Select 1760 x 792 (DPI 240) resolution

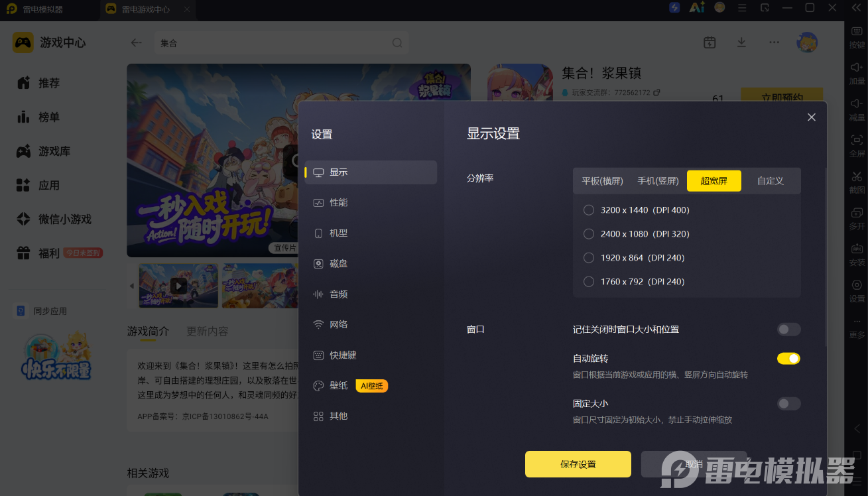[588, 282]
